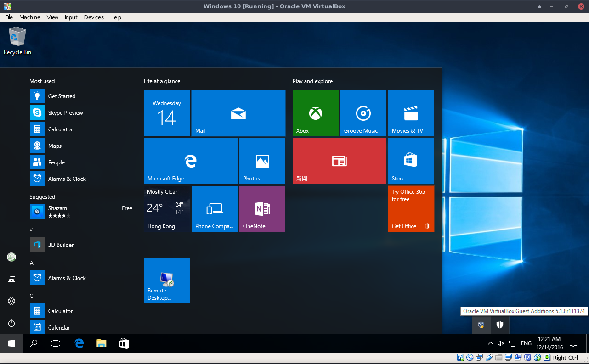Open the Help menu
Image resolution: width=589 pixels, height=364 pixels.
coord(116,17)
